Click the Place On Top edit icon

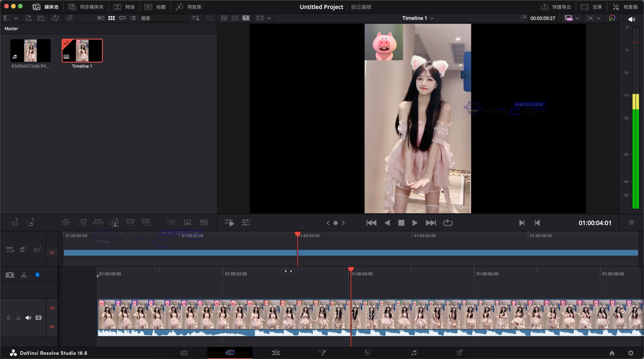130,223
